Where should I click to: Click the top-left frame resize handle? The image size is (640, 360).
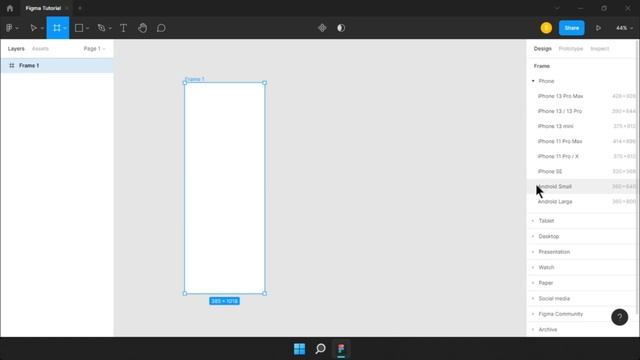pyautogui.click(x=185, y=83)
